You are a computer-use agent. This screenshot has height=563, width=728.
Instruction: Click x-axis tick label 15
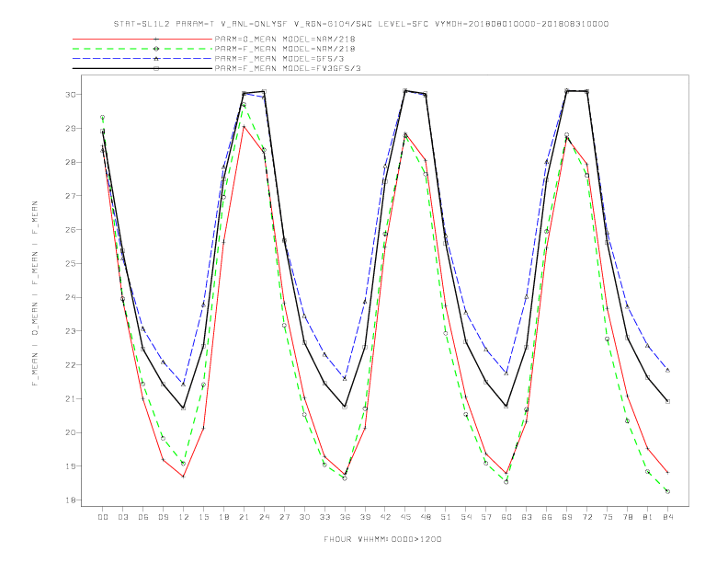pos(203,517)
